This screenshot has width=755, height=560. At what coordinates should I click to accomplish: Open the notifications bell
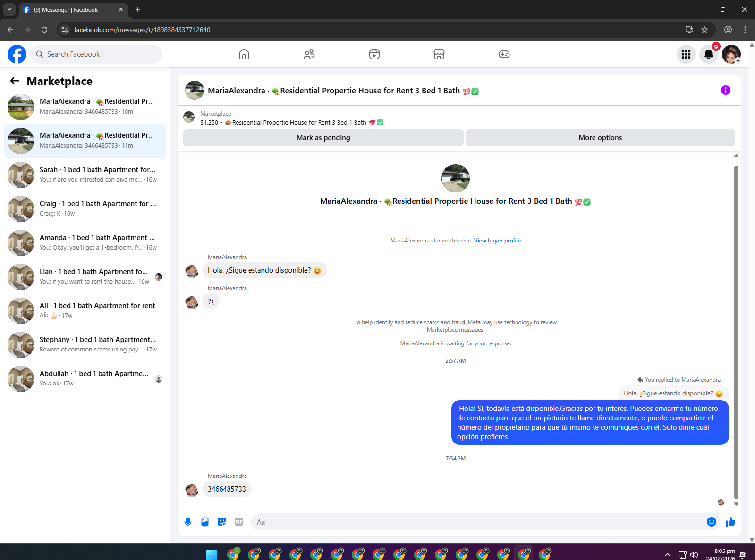coord(709,54)
